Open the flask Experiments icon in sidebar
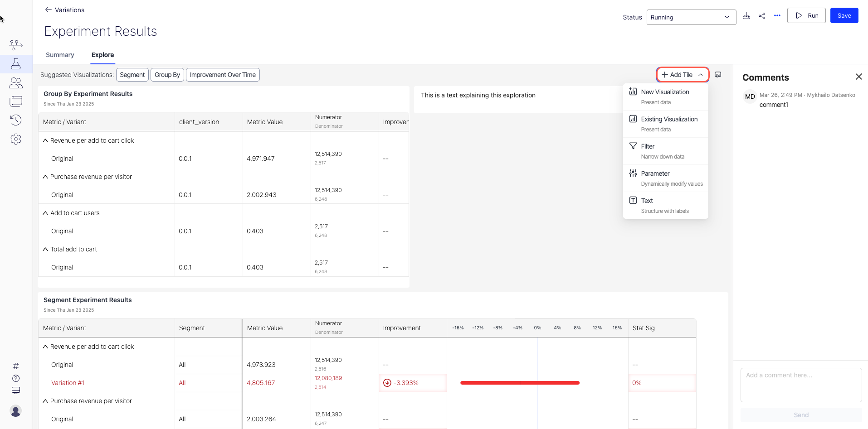Screen dimensions: 868x429 pyautogui.click(x=16, y=64)
